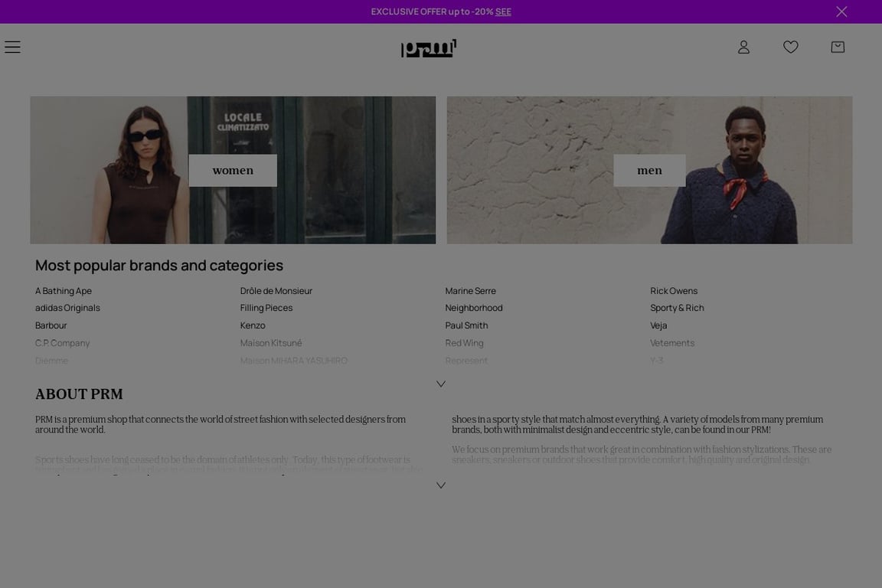The width and height of the screenshot is (882, 588).
Task: Follow the SEE link in offer banner
Action: tap(503, 11)
